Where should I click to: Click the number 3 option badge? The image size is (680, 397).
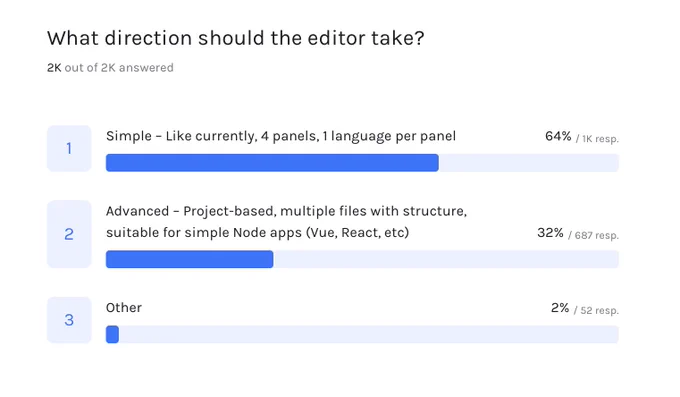point(69,320)
